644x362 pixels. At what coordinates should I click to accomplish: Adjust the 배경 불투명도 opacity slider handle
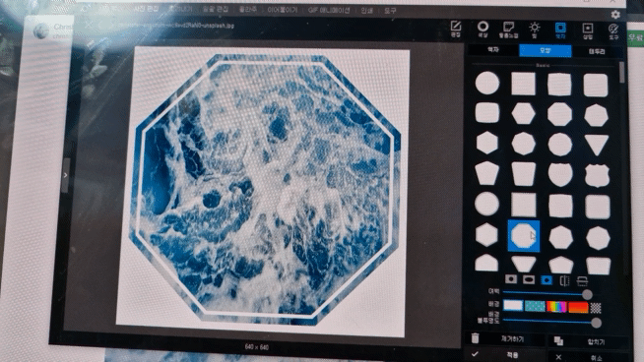point(596,323)
